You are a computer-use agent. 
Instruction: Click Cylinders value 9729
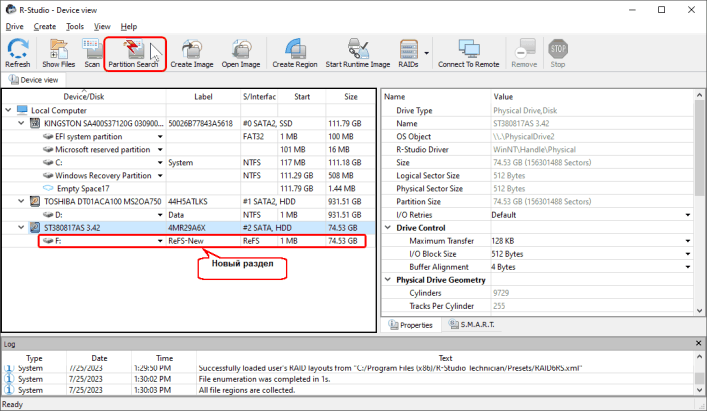click(x=501, y=293)
